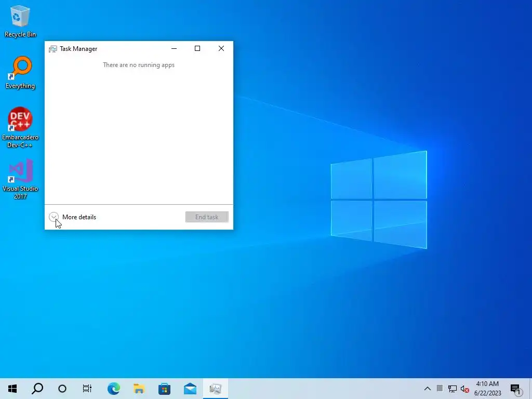Launch Microsoft Edge from taskbar
This screenshot has width=532, height=399.
point(114,389)
